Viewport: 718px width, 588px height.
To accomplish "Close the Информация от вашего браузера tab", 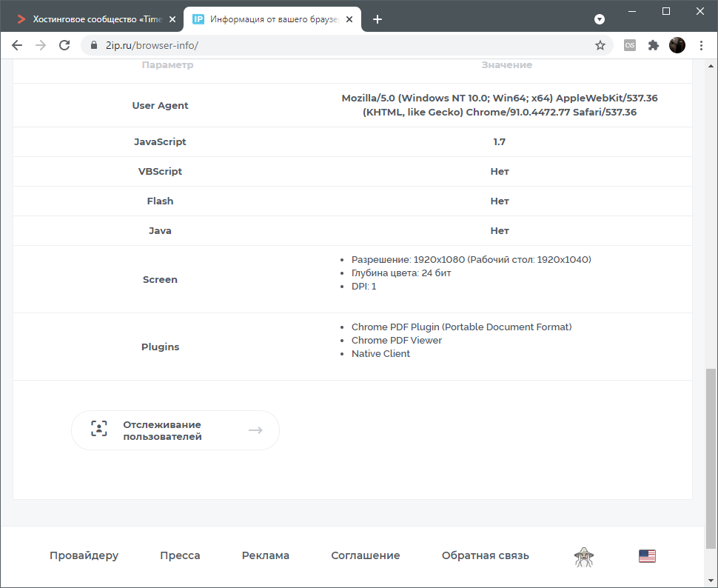I will click(x=349, y=19).
